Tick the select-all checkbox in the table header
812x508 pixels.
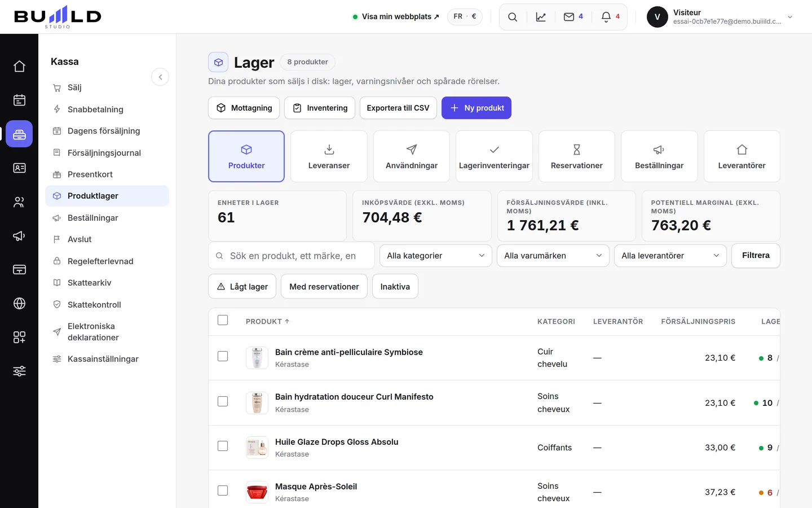coord(223,321)
